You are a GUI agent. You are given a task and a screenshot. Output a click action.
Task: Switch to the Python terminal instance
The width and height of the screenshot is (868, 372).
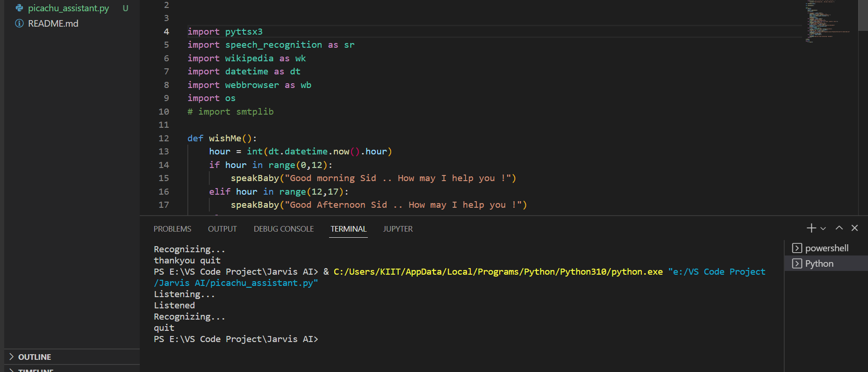(x=819, y=263)
